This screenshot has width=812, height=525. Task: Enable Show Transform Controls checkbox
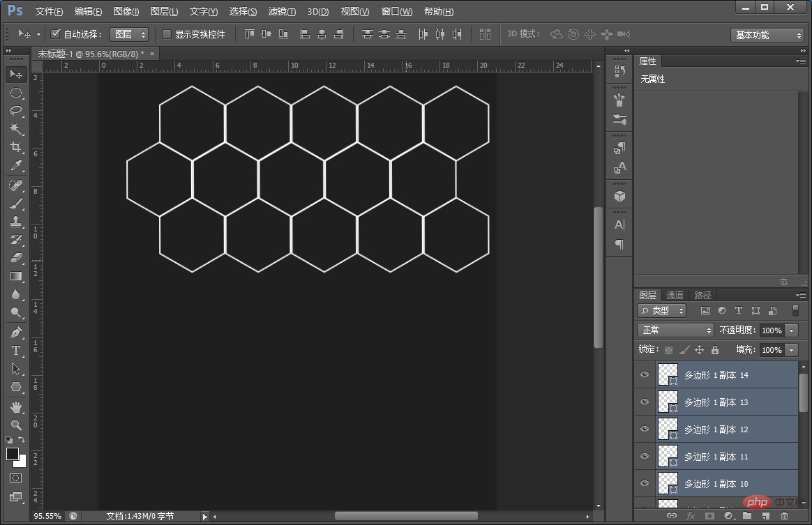(167, 34)
